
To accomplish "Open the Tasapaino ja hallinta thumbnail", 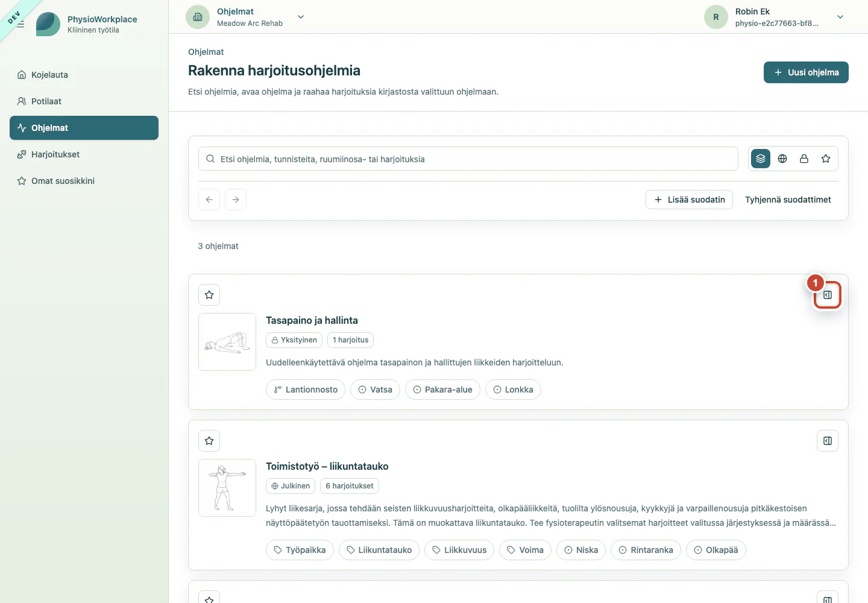I will [x=227, y=342].
